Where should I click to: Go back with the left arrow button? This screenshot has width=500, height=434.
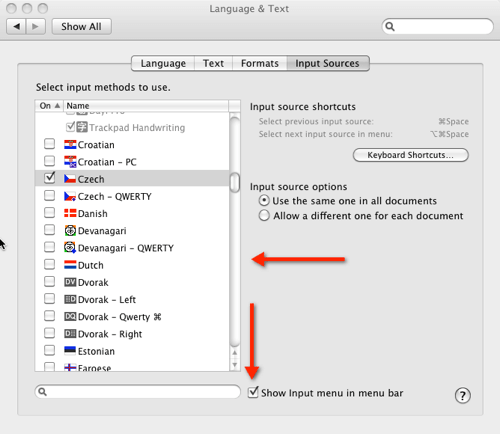[16, 26]
